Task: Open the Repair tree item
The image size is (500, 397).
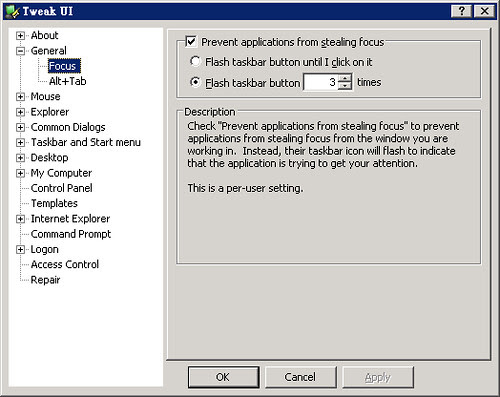Action: coord(45,280)
